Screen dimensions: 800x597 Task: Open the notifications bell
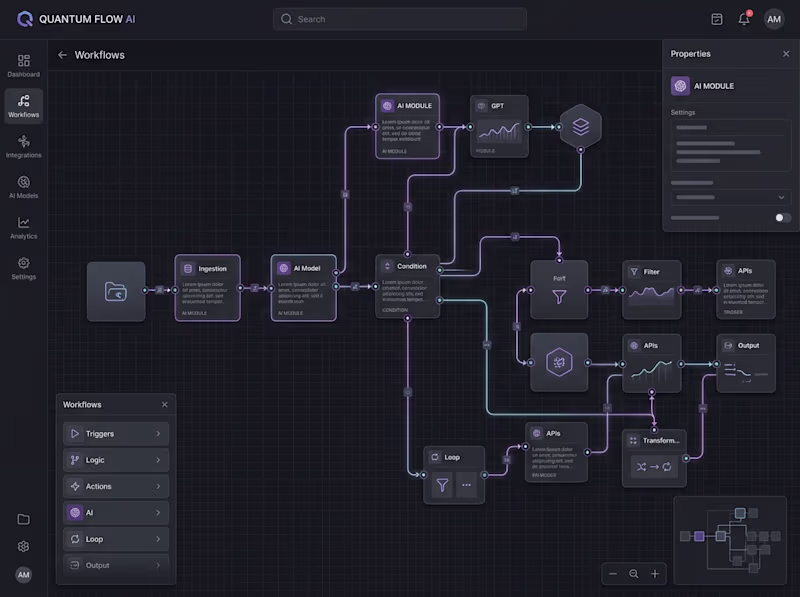(744, 19)
